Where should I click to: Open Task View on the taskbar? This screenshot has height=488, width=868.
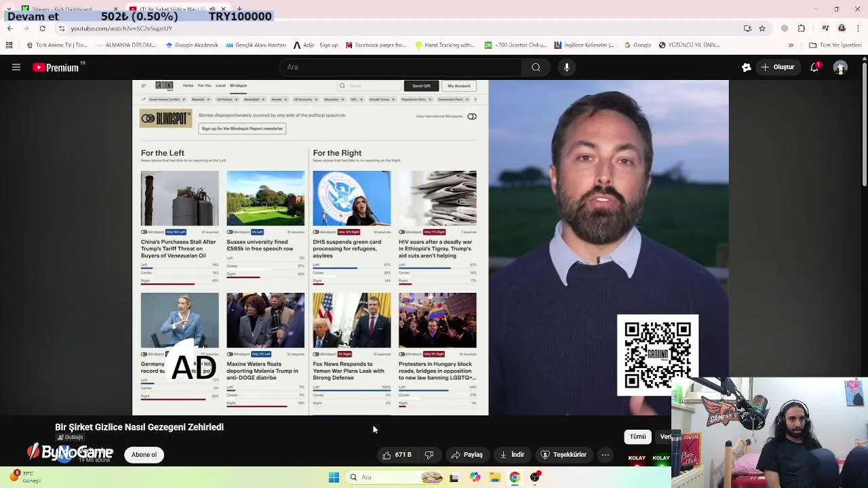coord(454,477)
